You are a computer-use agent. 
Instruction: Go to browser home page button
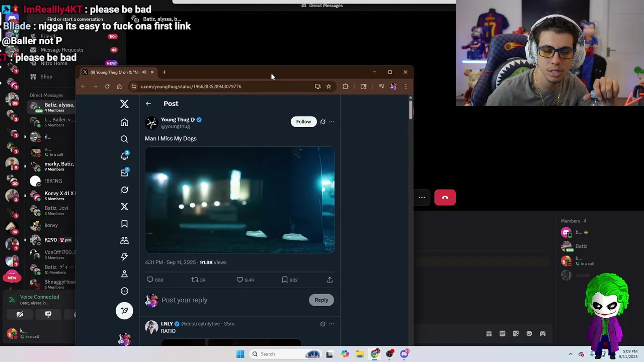(x=119, y=86)
